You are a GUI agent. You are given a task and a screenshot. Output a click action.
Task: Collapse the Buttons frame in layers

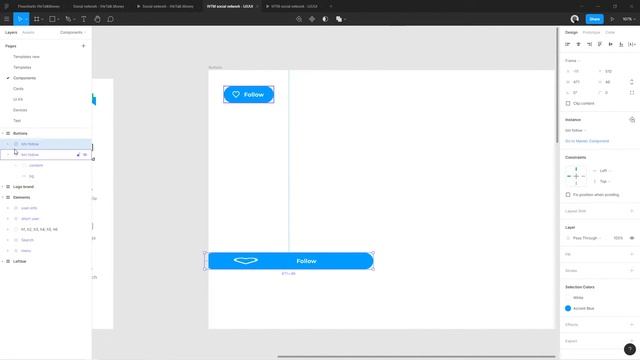[x=3, y=133]
